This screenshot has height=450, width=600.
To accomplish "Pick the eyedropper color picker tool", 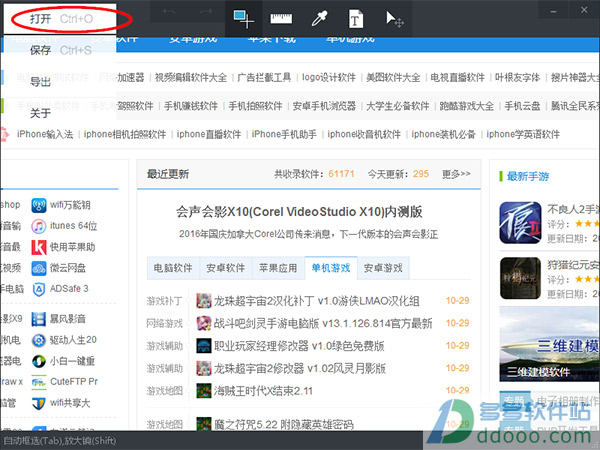I will [319, 19].
